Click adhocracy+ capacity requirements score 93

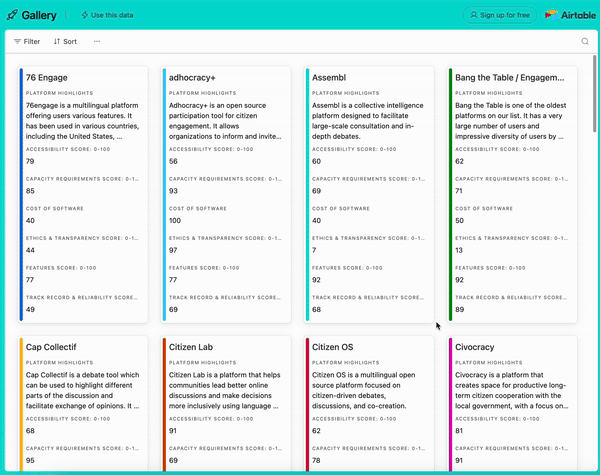click(x=173, y=191)
